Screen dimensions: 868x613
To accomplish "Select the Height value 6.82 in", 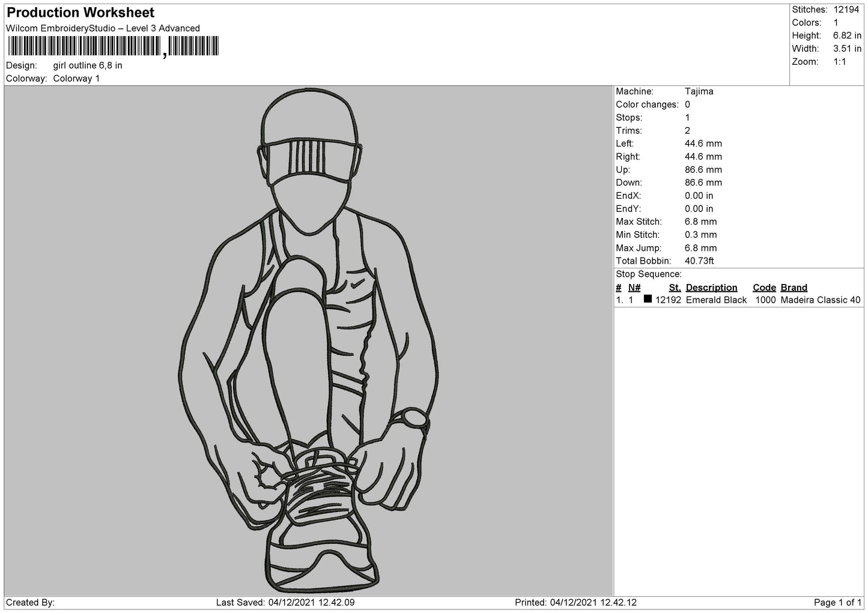I will (847, 36).
